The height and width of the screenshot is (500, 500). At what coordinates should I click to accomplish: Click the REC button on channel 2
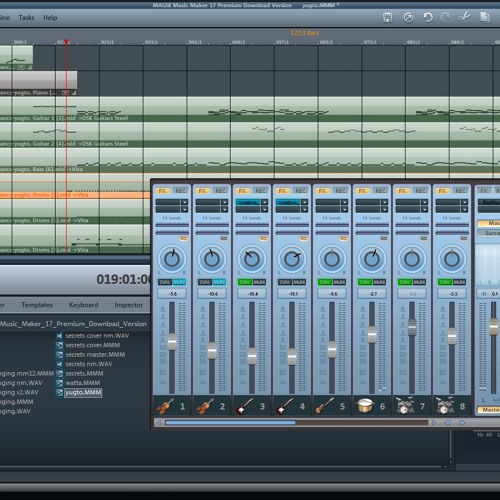point(220,191)
